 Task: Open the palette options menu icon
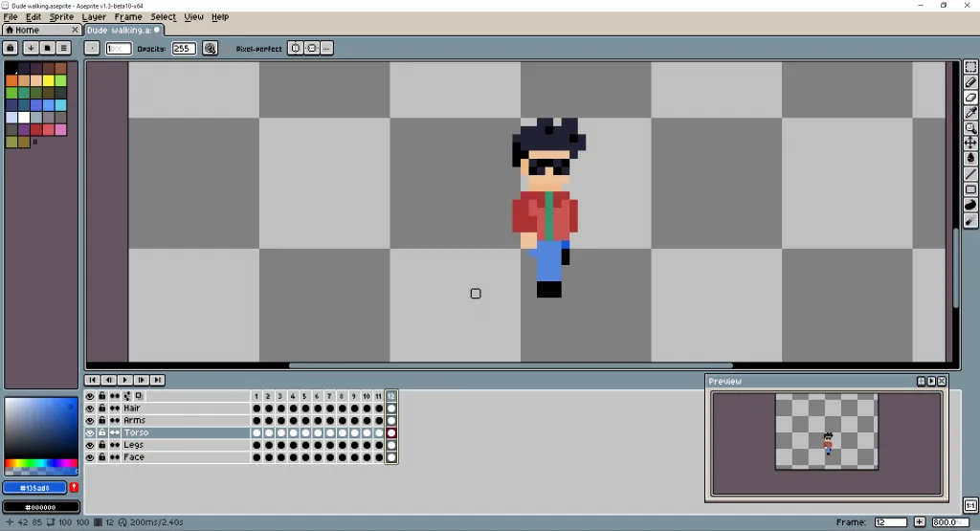point(63,48)
